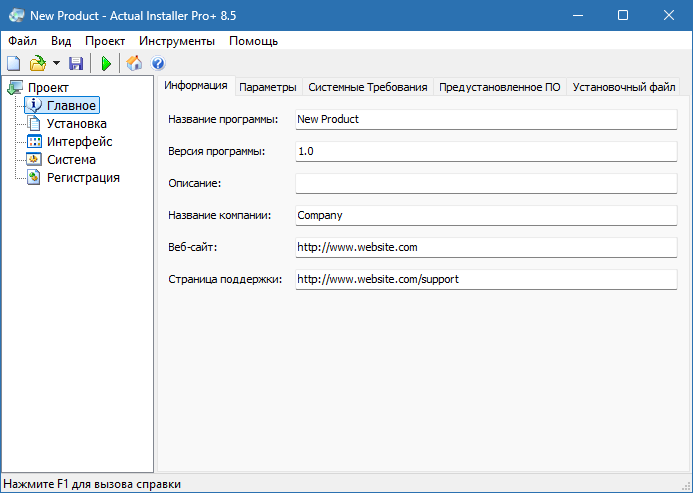
Task: Click the Веб-сайт URL field
Action: [486, 247]
